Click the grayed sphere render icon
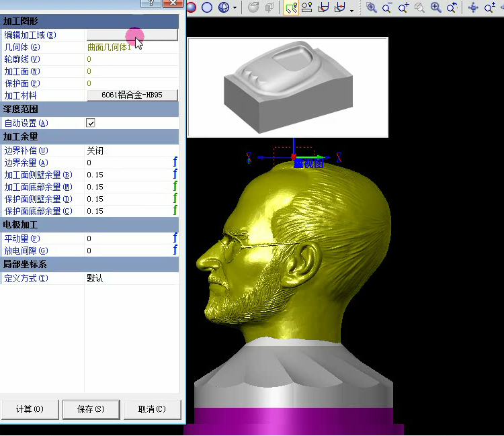This screenshot has width=504, height=436. 253,7
